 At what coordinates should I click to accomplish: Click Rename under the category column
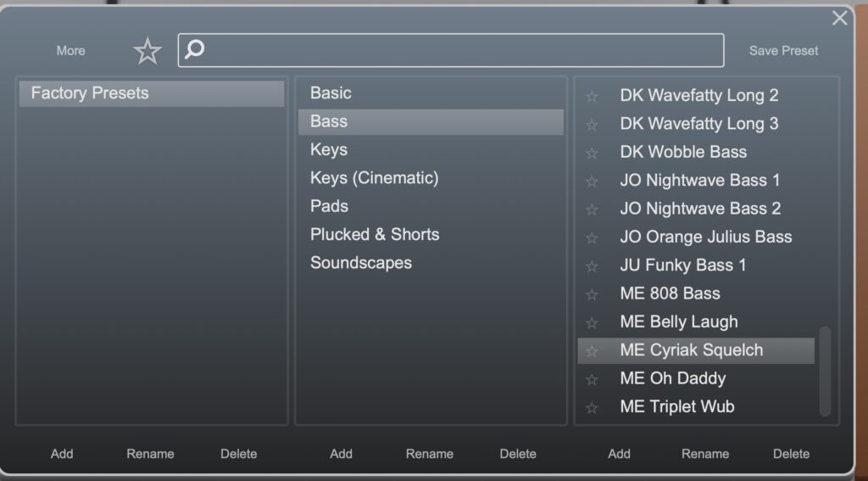coord(429,454)
